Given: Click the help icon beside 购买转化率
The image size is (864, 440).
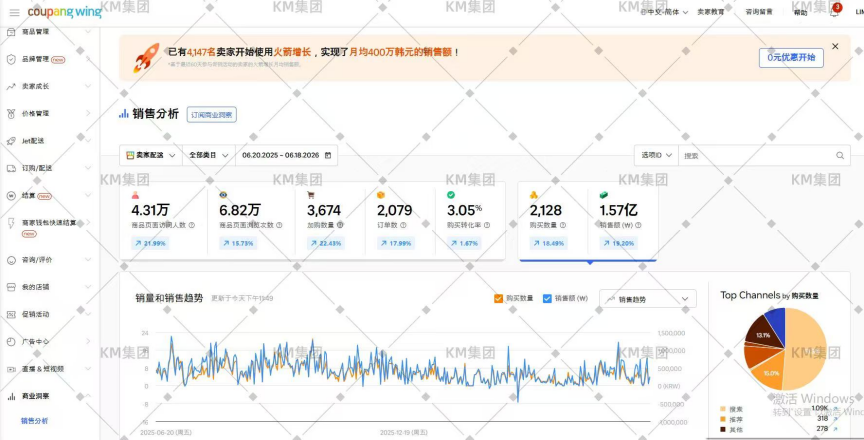Looking at the screenshot, I should [x=487, y=225].
